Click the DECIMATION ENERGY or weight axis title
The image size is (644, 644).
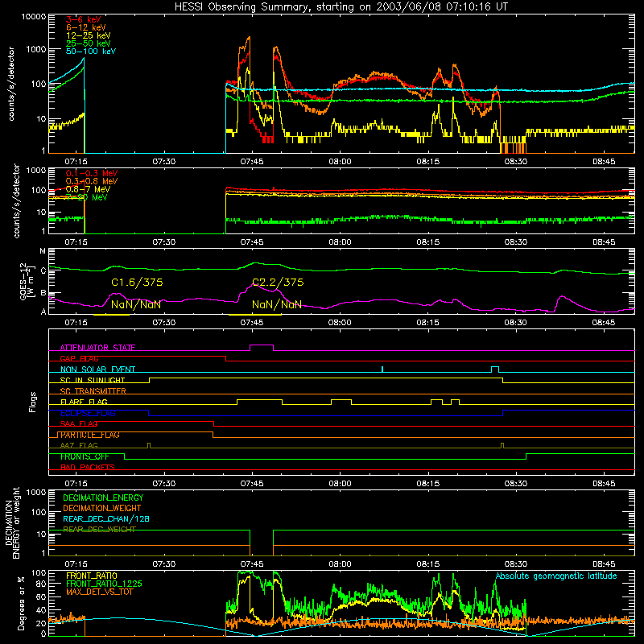coord(11,522)
